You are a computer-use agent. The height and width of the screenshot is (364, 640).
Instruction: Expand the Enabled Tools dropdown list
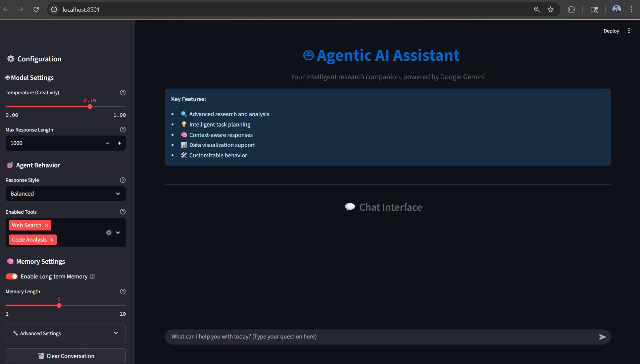[x=117, y=232]
